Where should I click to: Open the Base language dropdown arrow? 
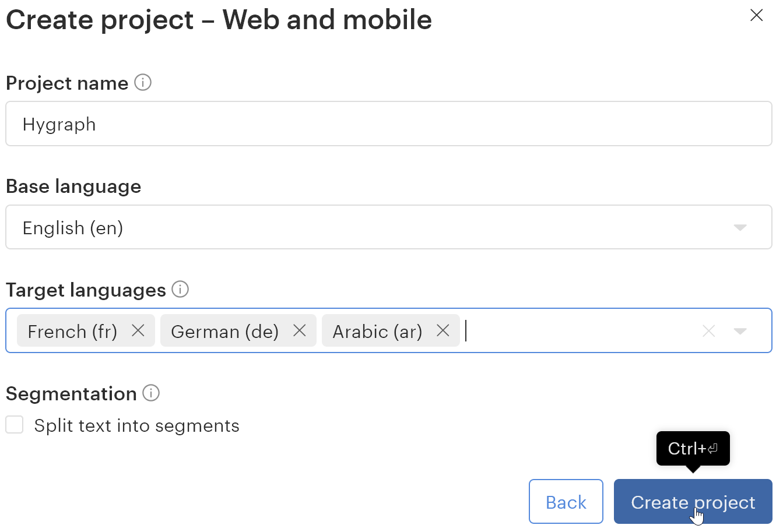(x=740, y=227)
